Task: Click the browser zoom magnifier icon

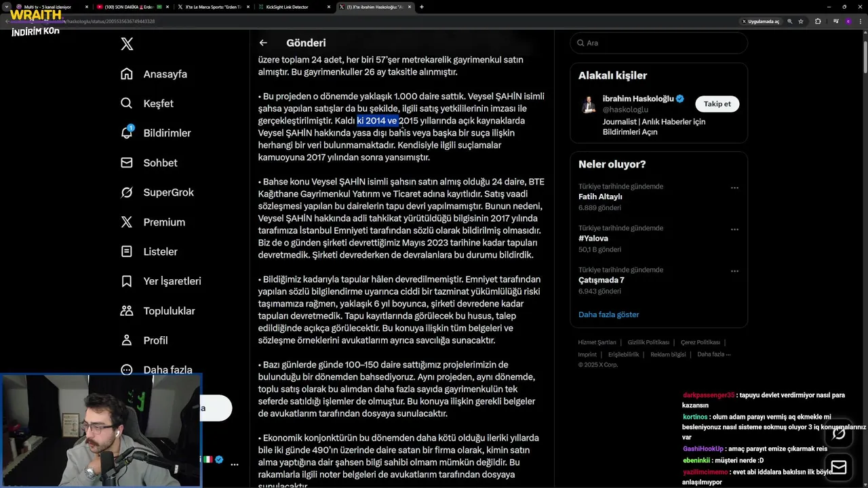Action: 789,21
